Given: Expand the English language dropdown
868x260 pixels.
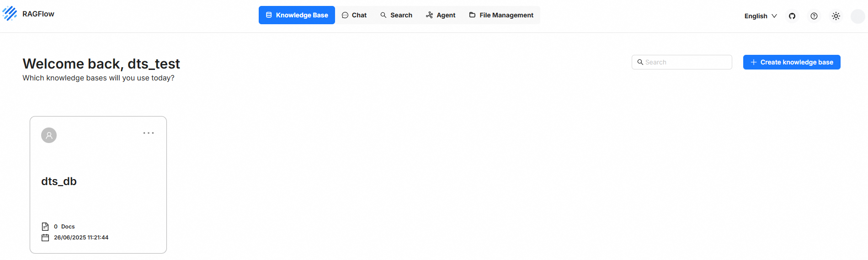Looking at the screenshot, I should coord(761,16).
